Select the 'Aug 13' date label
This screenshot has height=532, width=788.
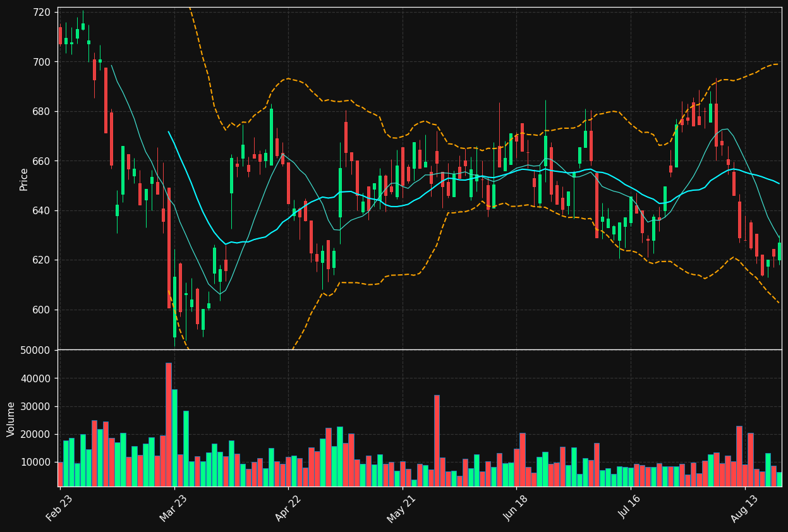[x=744, y=508]
